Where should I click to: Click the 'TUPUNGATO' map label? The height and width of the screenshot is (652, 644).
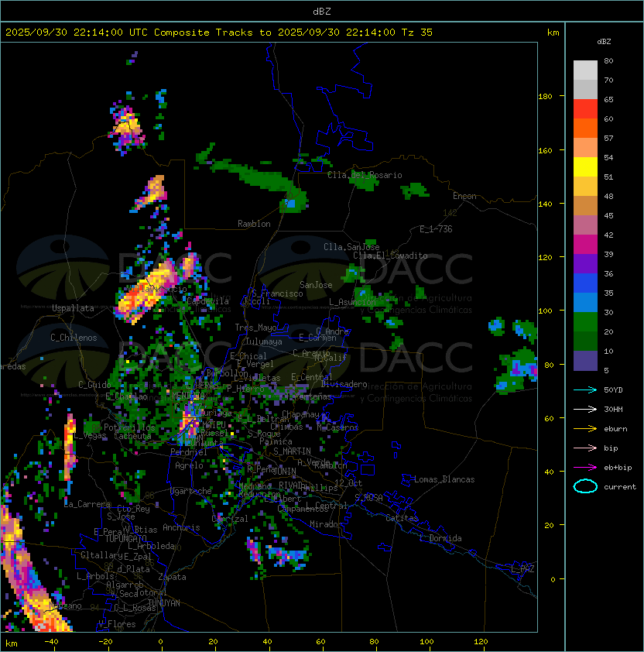pos(125,538)
